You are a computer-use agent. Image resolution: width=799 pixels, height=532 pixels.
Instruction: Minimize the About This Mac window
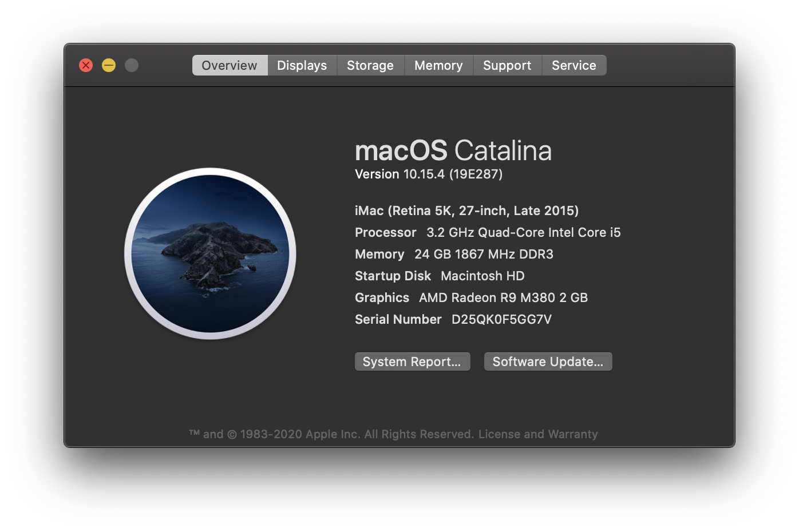tap(109, 65)
